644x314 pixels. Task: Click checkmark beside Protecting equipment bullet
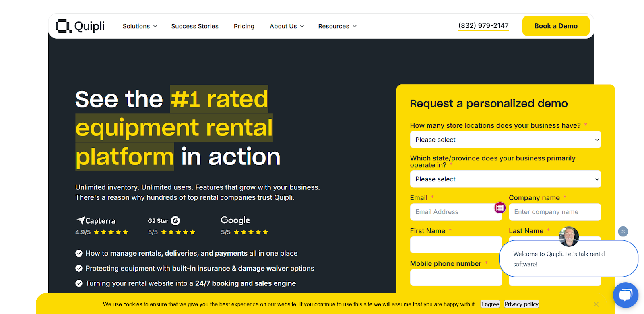pyautogui.click(x=79, y=268)
